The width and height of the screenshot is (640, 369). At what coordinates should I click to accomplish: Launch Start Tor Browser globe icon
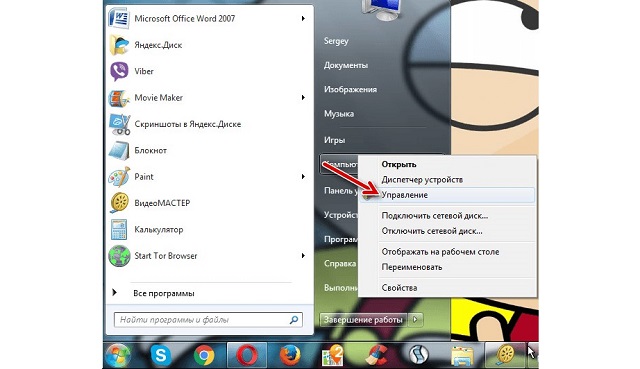pos(119,256)
